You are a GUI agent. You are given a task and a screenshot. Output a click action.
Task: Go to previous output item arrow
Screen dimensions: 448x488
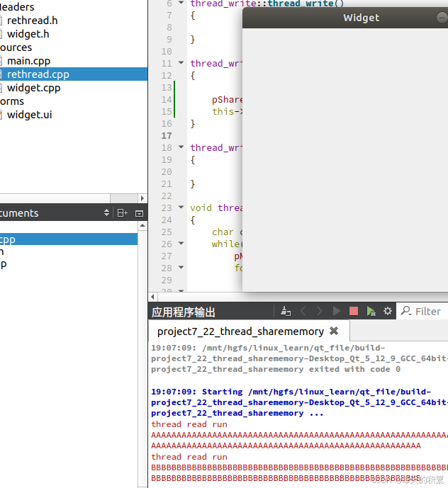click(303, 311)
